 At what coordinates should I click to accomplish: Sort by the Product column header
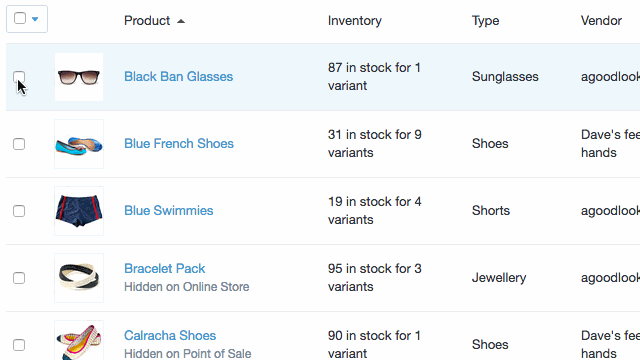click(147, 20)
